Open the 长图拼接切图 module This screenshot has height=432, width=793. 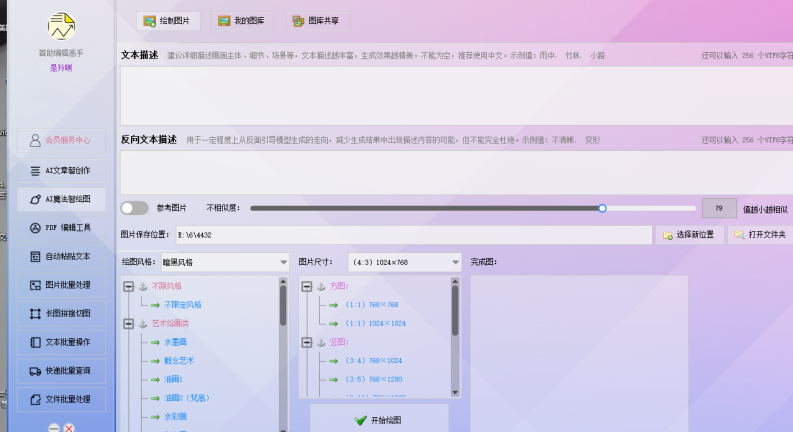tap(61, 314)
